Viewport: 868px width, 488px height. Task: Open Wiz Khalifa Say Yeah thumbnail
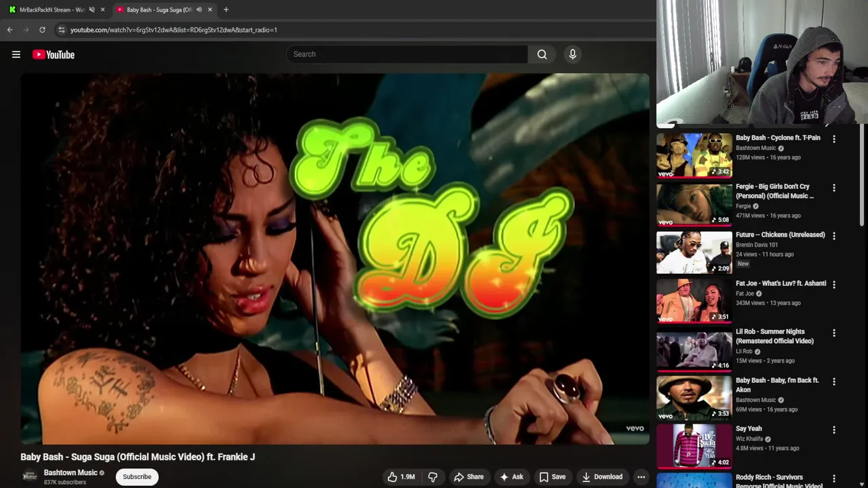click(x=694, y=447)
